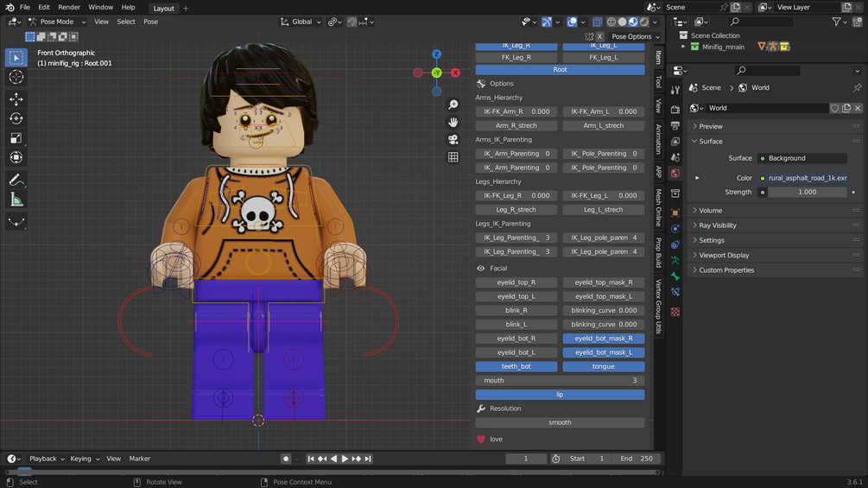Select the Move tool
This screenshot has height=488, width=868.
pos(16,99)
